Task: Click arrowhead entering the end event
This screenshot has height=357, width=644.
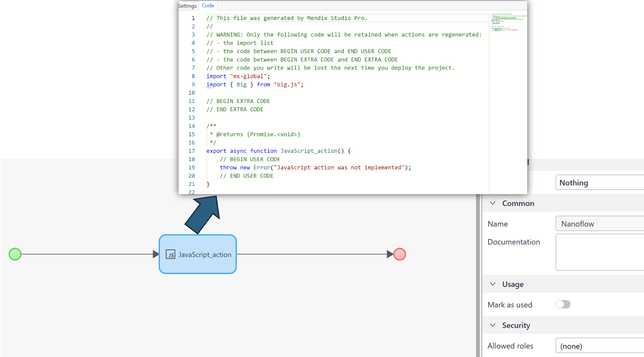Action: pos(389,254)
